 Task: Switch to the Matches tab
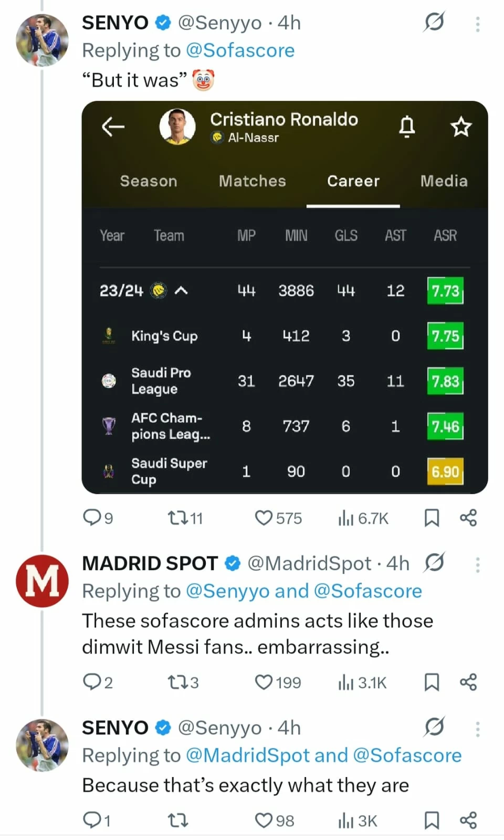[x=252, y=181]
